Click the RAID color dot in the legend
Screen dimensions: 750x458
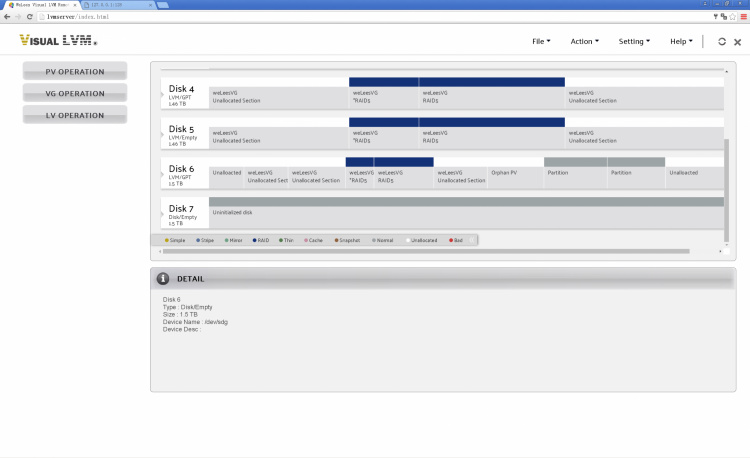tap(255, 240)
